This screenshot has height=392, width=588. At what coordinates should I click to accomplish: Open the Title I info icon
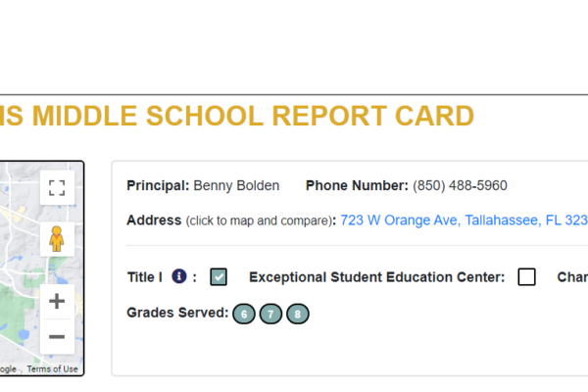pos(179,276)
